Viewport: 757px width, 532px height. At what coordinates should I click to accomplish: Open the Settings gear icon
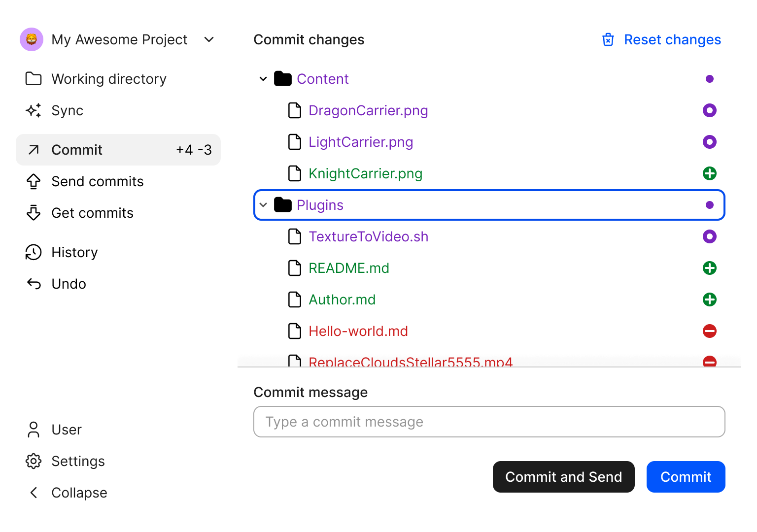(34, 461)
